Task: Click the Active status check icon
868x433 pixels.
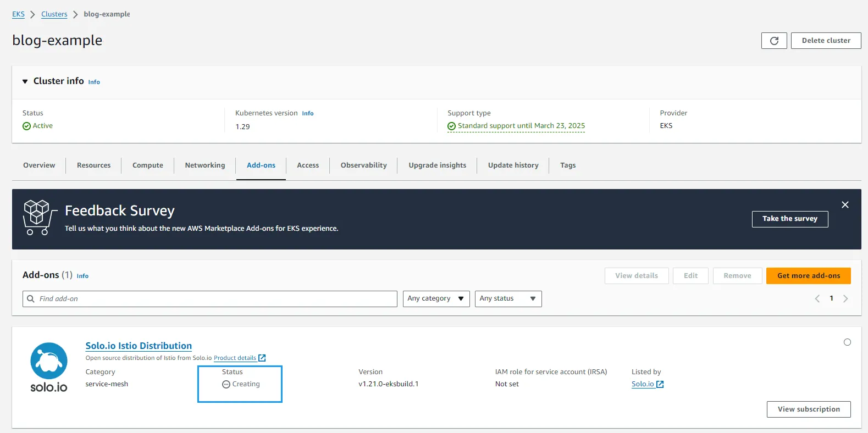Action: click(26, 126)
